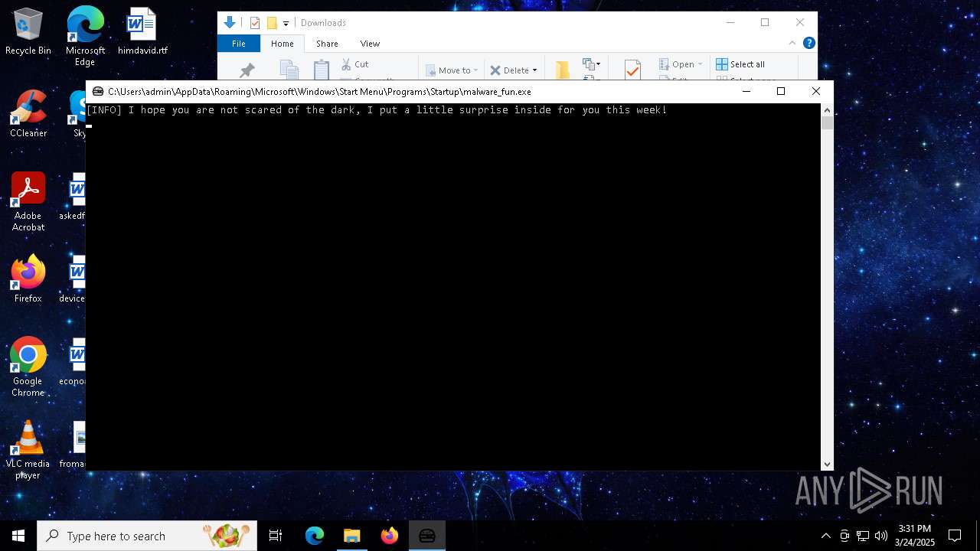Switch to Share tab in Downloads window
The width and height of the screenshot is (980, 551).
point(327,44)
